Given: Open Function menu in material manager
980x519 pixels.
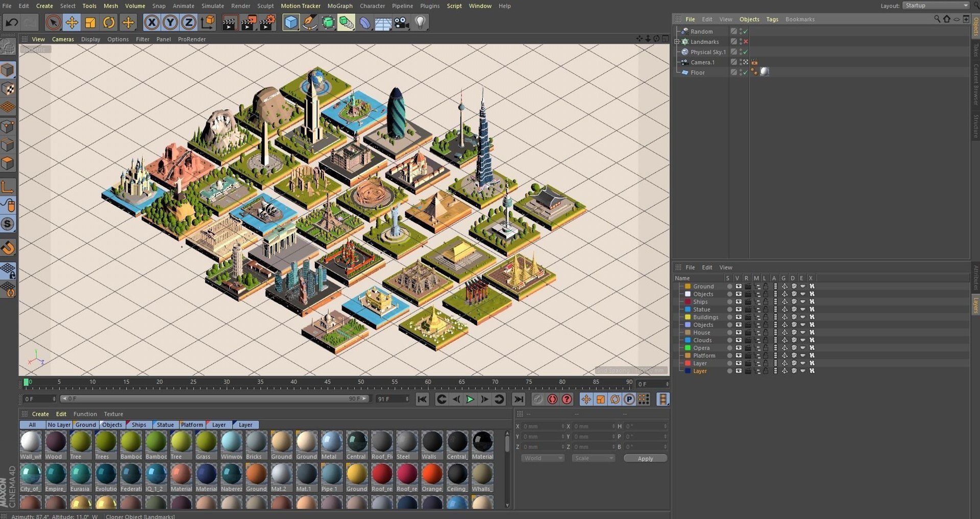Looking at the screenshot, I should 85,414.
